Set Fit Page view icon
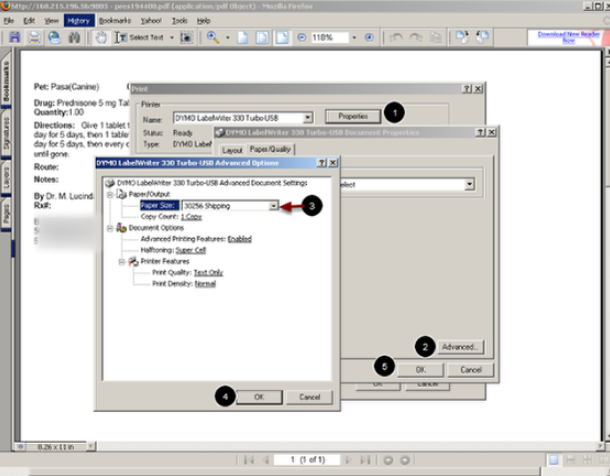This screenshot has height=476, width=610. pyautogui.click(x=262, y=37)
